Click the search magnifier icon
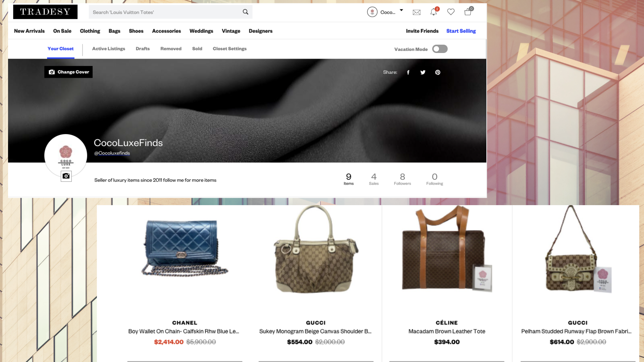 pyautogui.click(x=246, y=12)
